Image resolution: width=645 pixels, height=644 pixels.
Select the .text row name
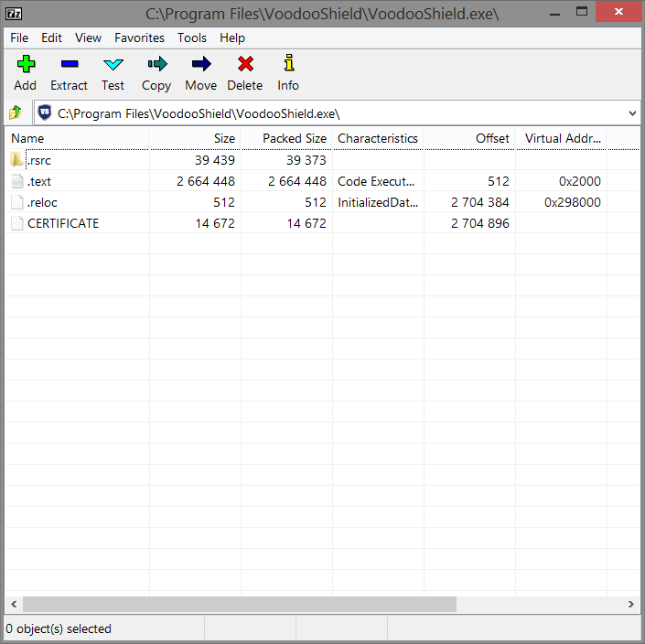tap(39, 181)
